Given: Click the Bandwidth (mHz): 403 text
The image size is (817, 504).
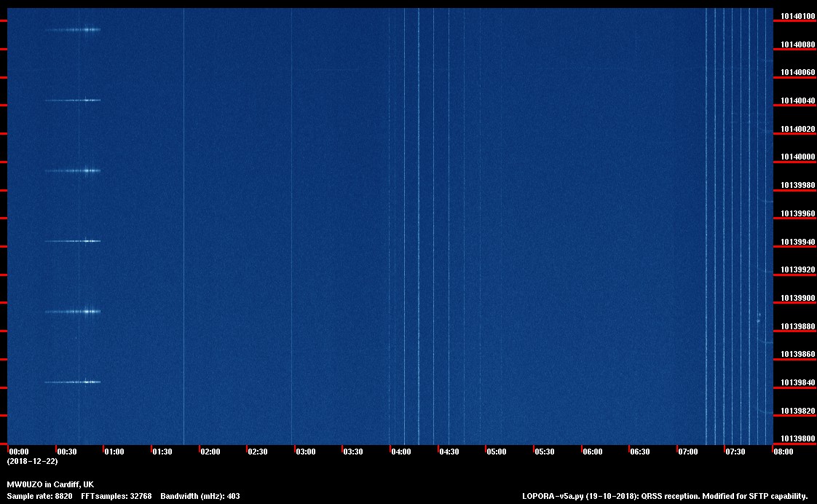Looking at the screenshot, I should 200,496.
